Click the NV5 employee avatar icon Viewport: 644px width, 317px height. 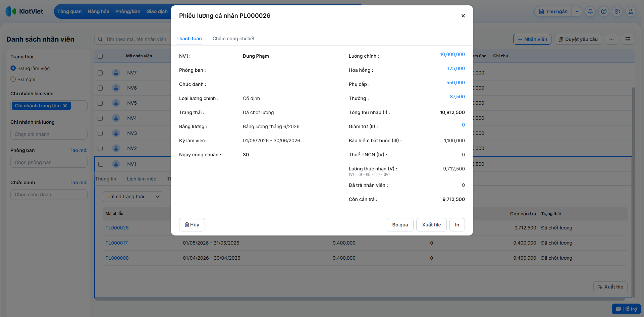coord(116,103)
